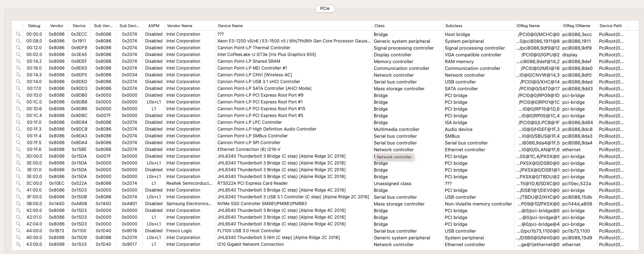The height and width of the screenshot is (254, 644).
Task: Select the PCIe tab at the top
Action: (325, 9)
